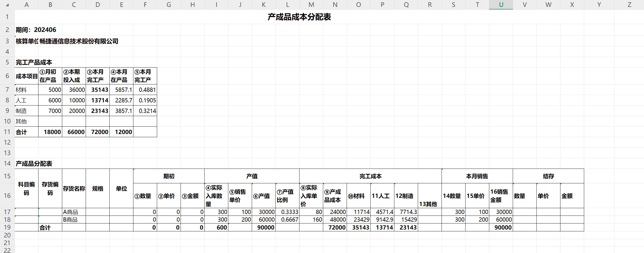Select the 0.4881 ratio cell
Image resolution: width=644 pixels, height=253 pixels.
(145, 90)
